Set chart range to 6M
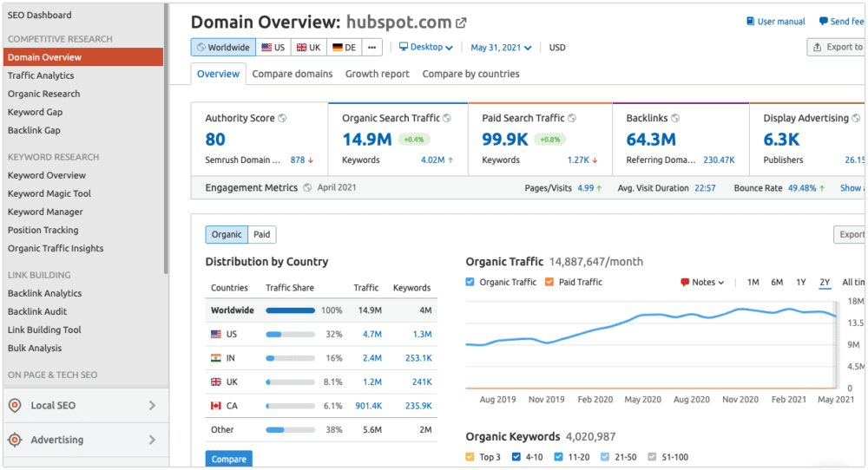 pos(777,282)
